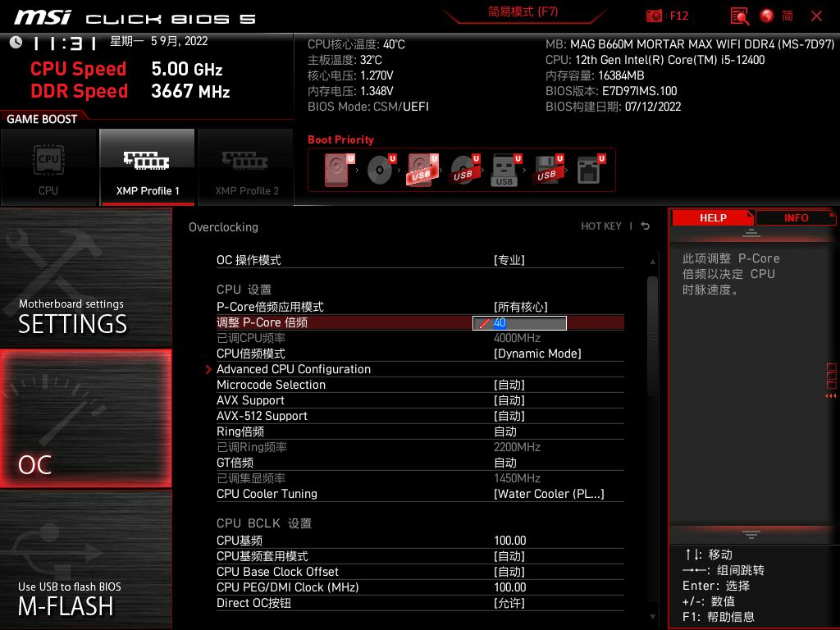Select the USB CD/DVD boot device icon
The height and width of the screenshot is (630, 840).
(x=464, y=170)
